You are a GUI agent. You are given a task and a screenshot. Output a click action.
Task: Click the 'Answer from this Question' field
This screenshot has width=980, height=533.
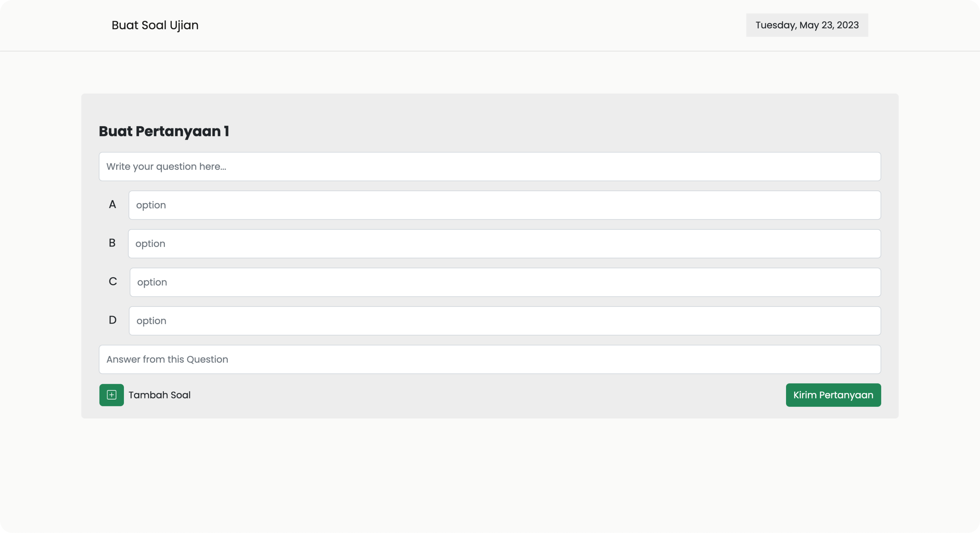coord(490,359)
